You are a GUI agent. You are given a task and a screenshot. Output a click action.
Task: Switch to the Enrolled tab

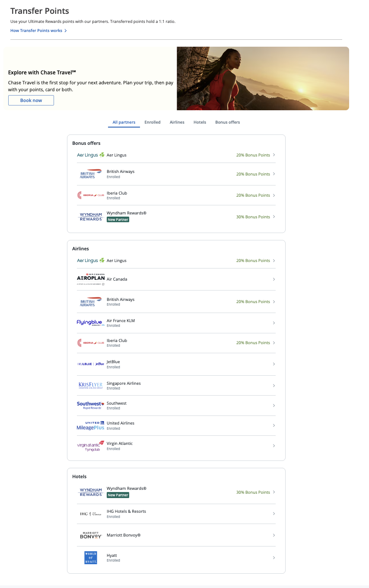153,122
